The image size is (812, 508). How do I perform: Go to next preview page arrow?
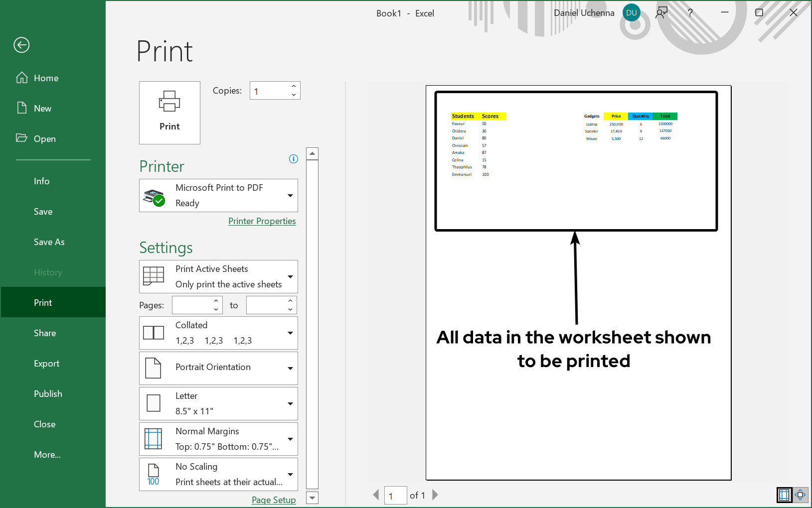[x=435, y=495]
